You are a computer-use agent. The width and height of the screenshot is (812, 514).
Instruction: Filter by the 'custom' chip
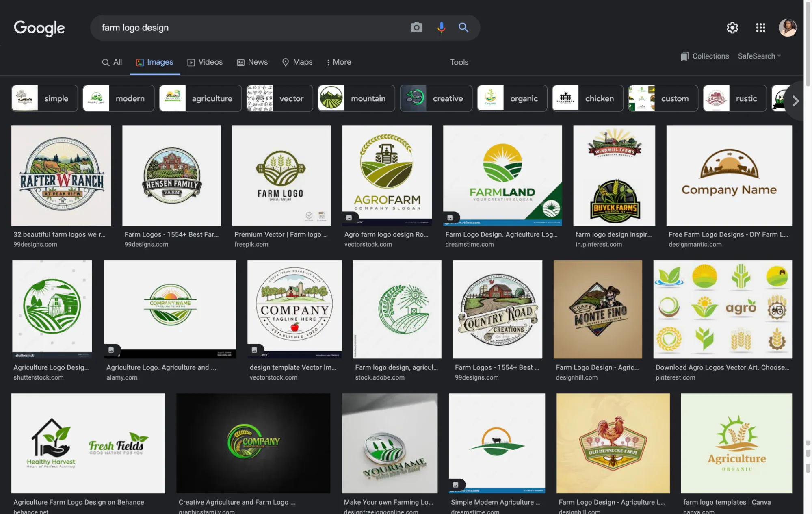tap(663, 98)
